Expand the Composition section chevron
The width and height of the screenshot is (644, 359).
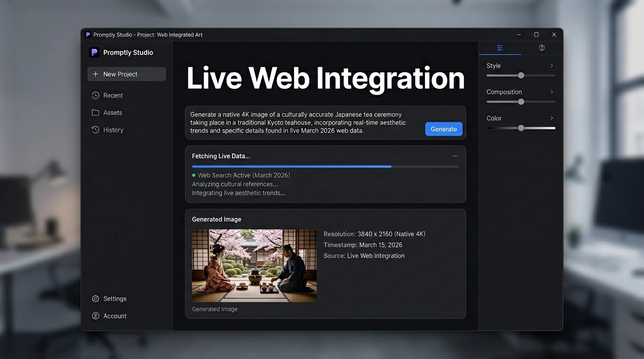[x=552, y=92]
